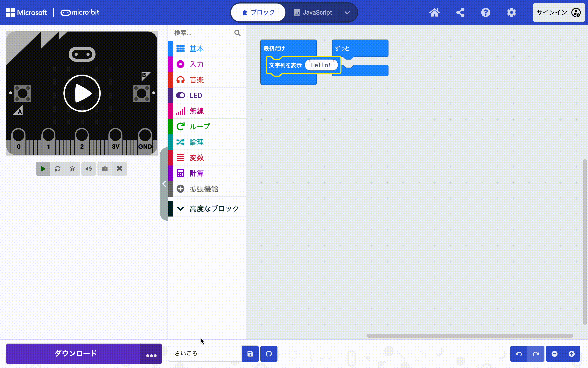This screenshot has width=588, height=368.
Task: Redo the last change
Action: click(536, 354)
